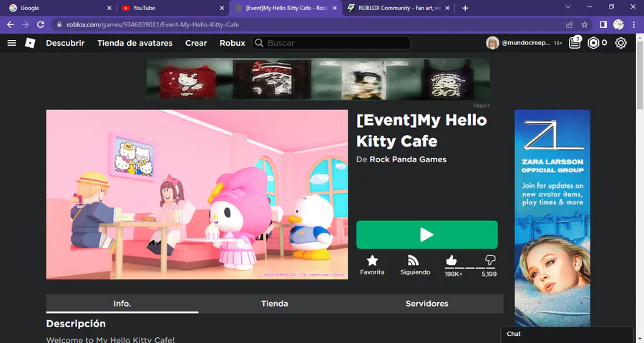Screen dimensions: 644x343
Task: Click the user avatar picture
Action: pyautogui.click(x=492, y=43)
